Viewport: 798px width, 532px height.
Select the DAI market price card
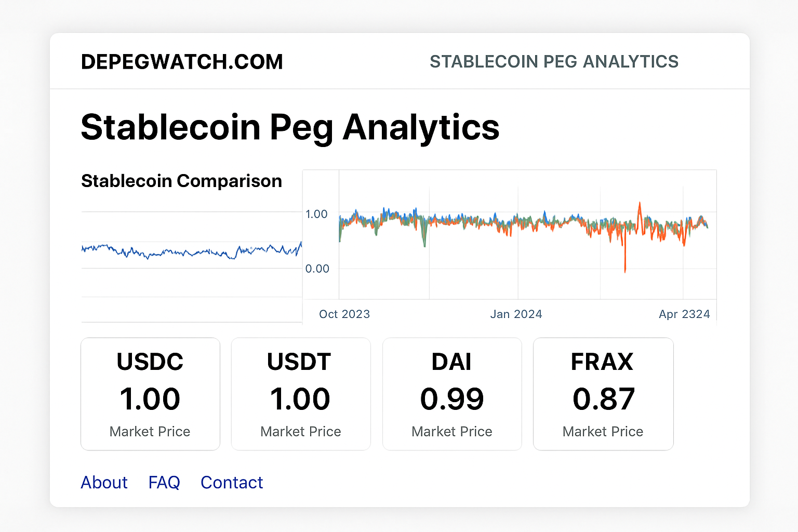pos(451,393)
